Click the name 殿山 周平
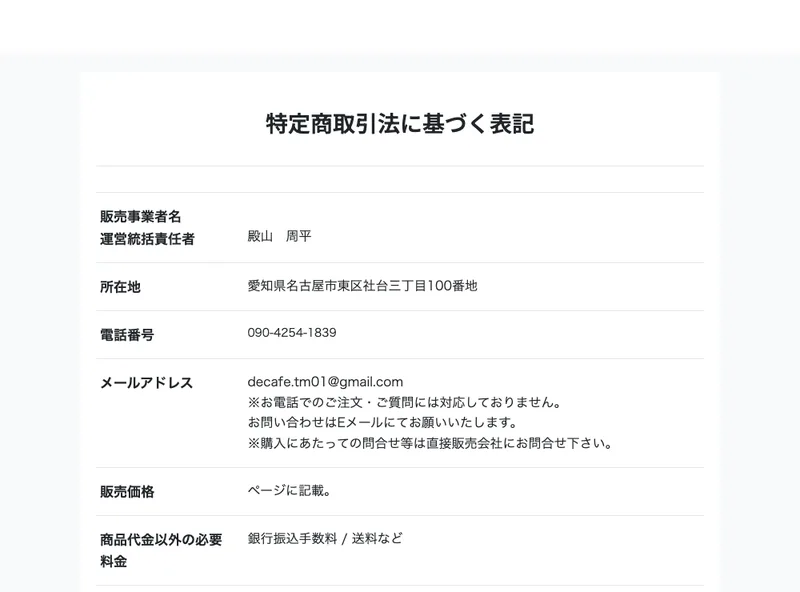Image resolution: width=800 pixels, height=592 pixels. [x=279, y=236]
